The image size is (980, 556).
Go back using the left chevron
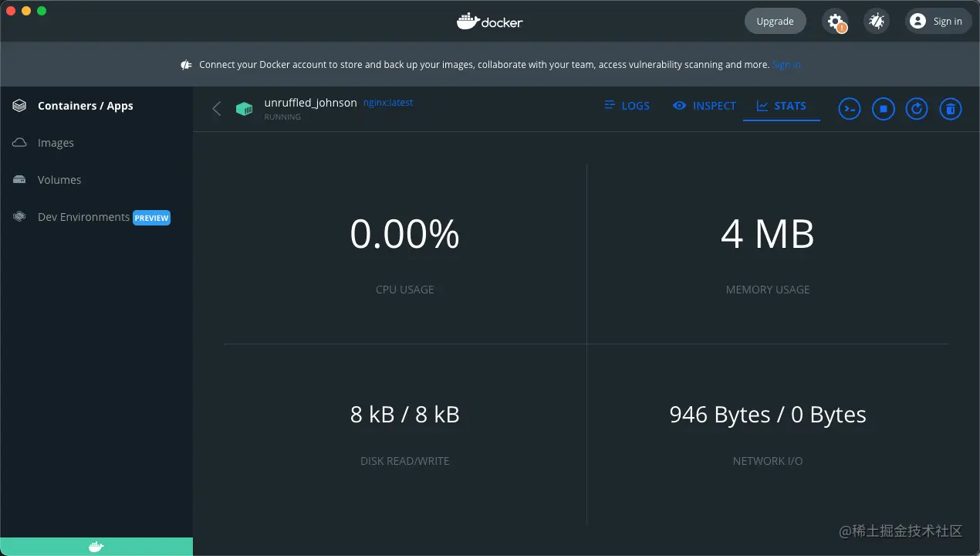pos(217,109)
